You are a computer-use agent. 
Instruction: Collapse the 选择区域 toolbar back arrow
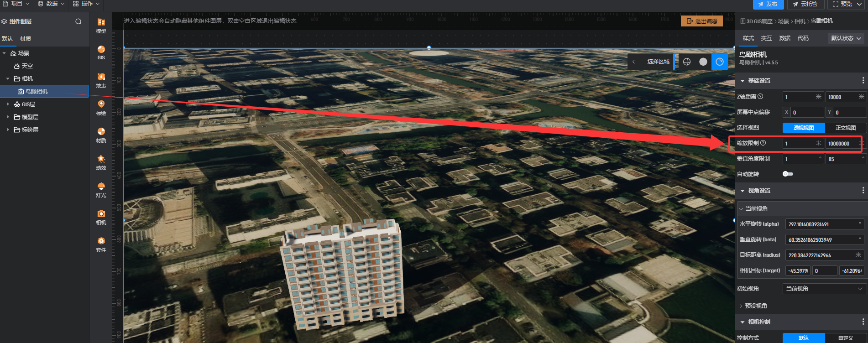point(633,62)
